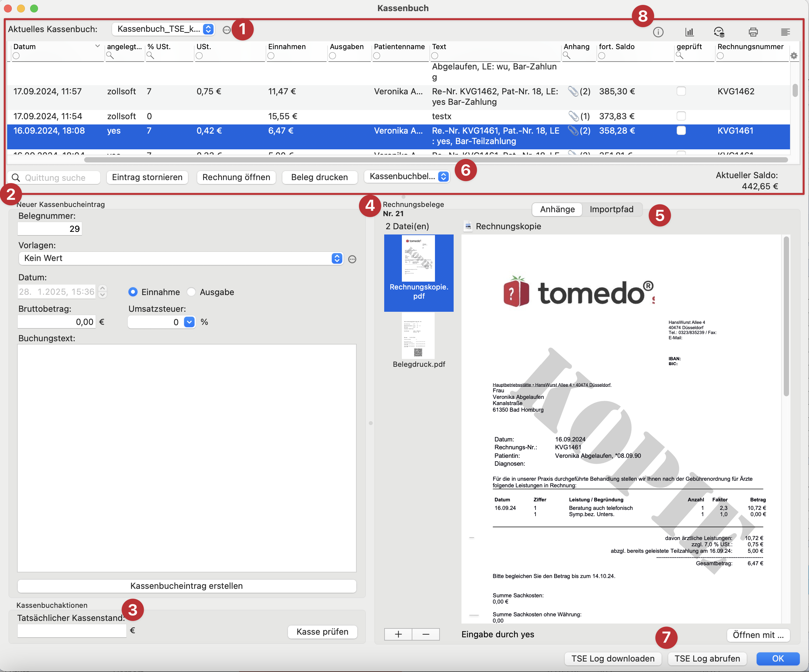Viewport: 809px width, 672px height.
Task: Click the Quittung suche search field
Action: [54, 177]
